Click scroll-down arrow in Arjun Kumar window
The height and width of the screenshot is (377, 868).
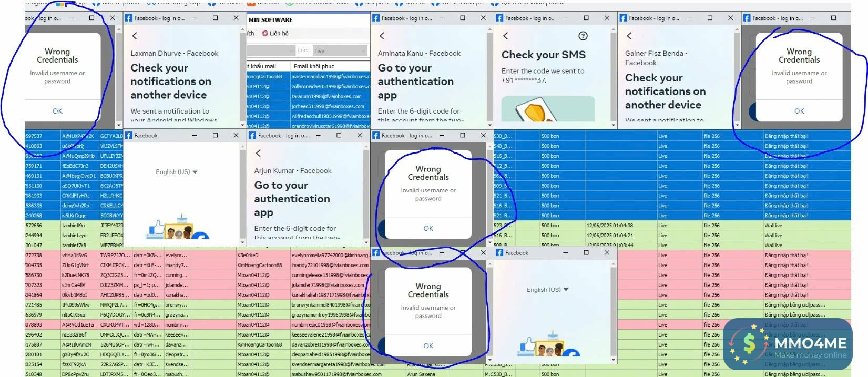point(366,242)
